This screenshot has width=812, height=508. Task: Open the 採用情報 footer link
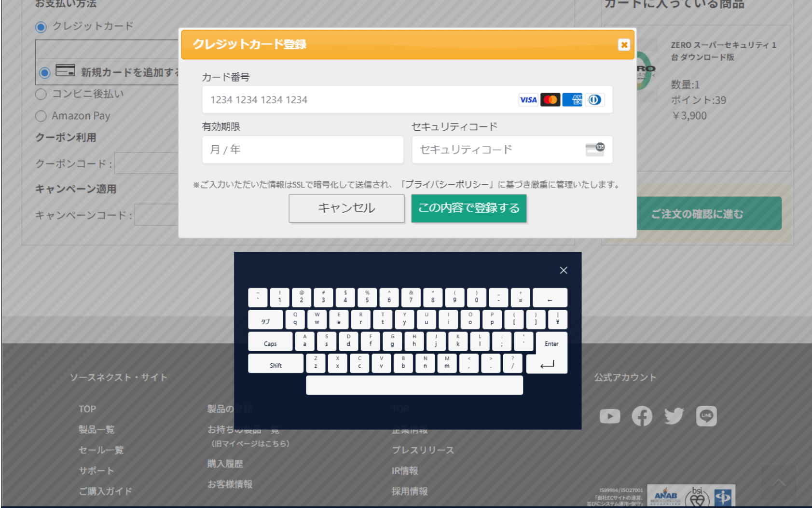tap(410, 491)
